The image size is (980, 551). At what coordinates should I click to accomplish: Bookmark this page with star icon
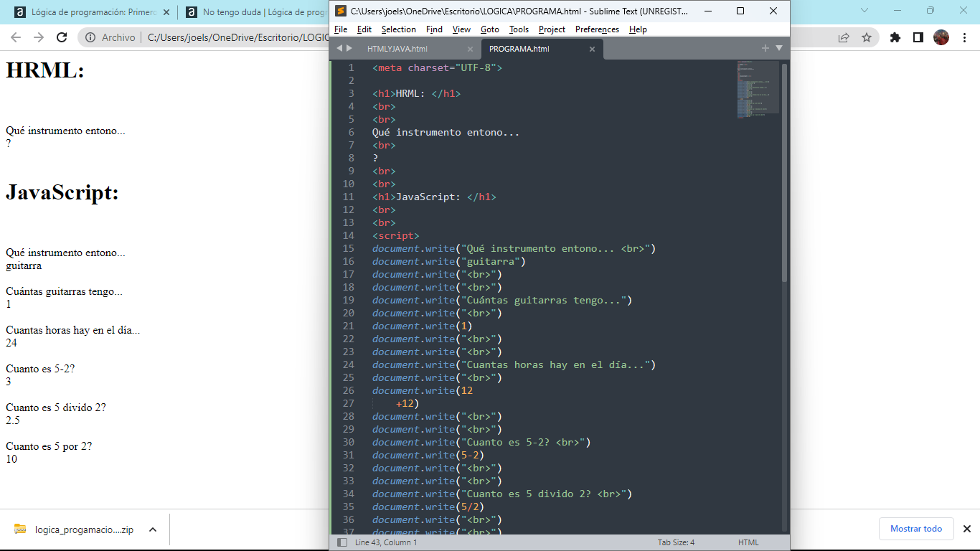click(867, 37)
